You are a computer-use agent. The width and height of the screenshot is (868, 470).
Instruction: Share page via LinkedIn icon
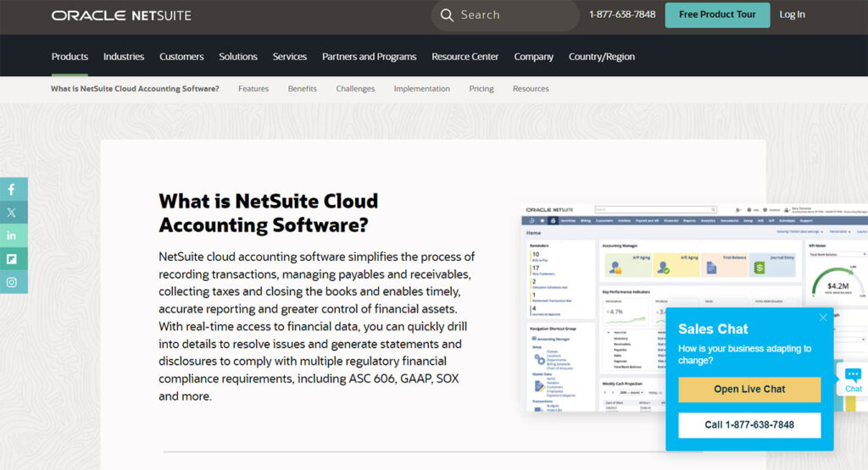click(12, 235)
